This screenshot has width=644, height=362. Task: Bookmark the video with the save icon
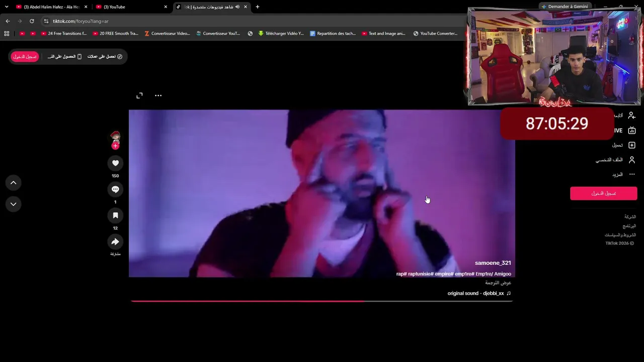click(115, 215)
